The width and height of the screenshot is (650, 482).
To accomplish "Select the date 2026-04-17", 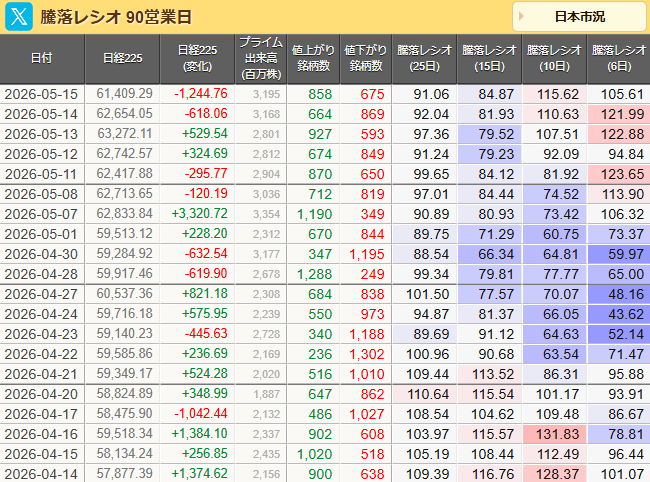I will click(x=41, y=414).
